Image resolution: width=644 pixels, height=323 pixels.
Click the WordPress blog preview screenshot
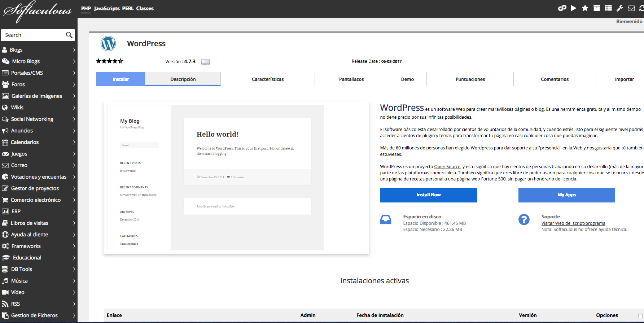tap(236, 178)
